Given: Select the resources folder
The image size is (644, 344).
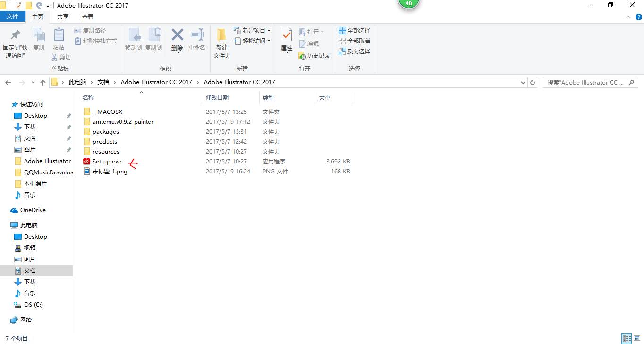Looking at the screenshot, I should [102, 152].
